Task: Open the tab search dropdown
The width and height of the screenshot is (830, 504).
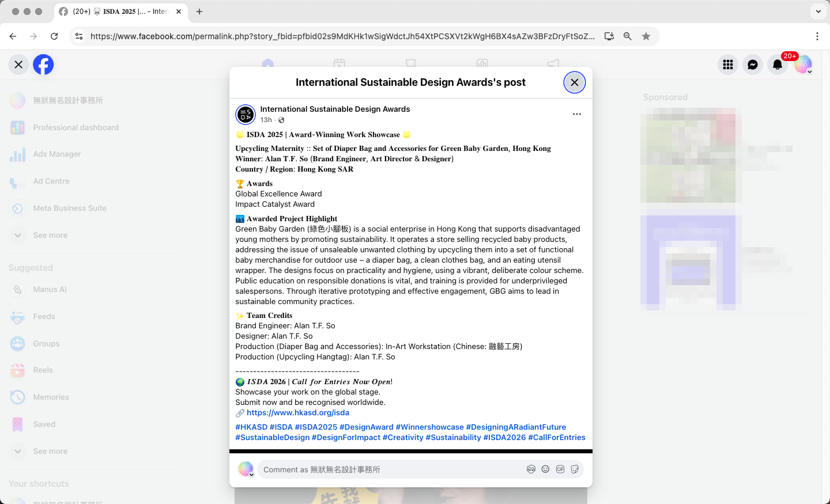Action: [818, 12]
